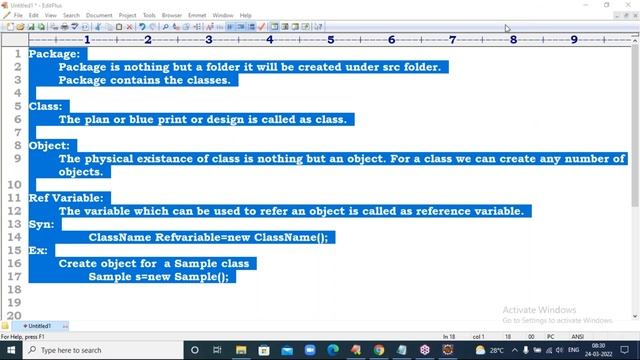
Task: Click the taskbar search box
Action: click(103, 350)
